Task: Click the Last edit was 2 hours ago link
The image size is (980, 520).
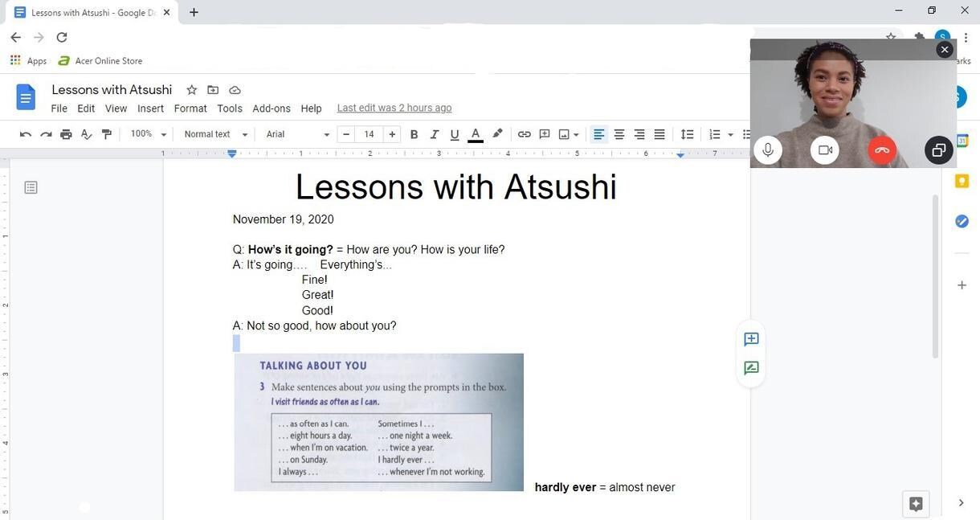Action: pos(394,108)
